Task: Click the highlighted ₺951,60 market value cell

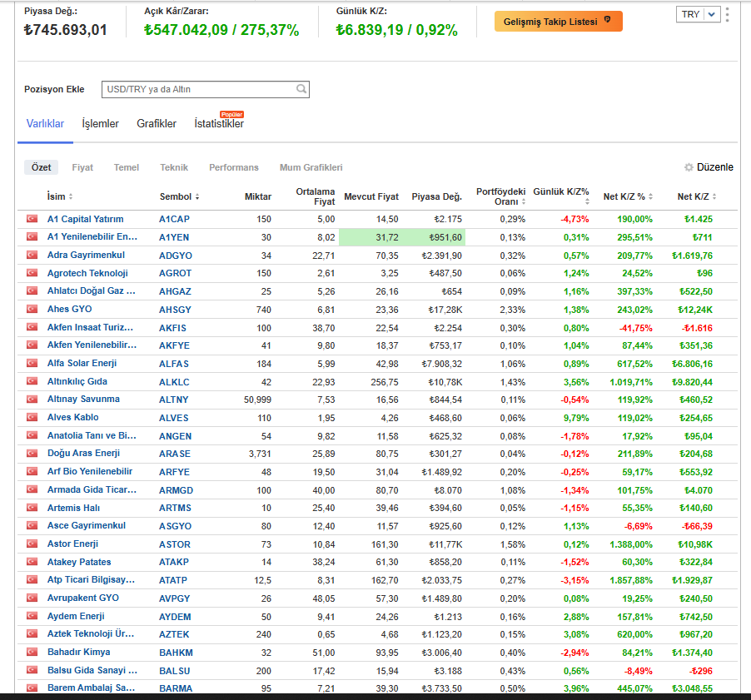Action: click(445, 237)
